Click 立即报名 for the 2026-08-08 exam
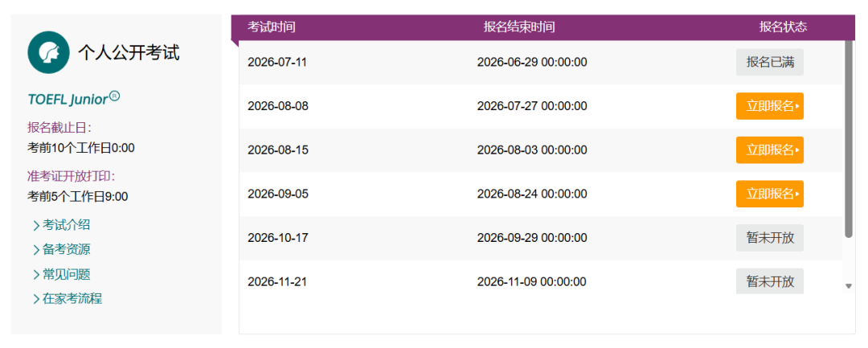Viewport: 868px width, 348px height. [769, 106]
